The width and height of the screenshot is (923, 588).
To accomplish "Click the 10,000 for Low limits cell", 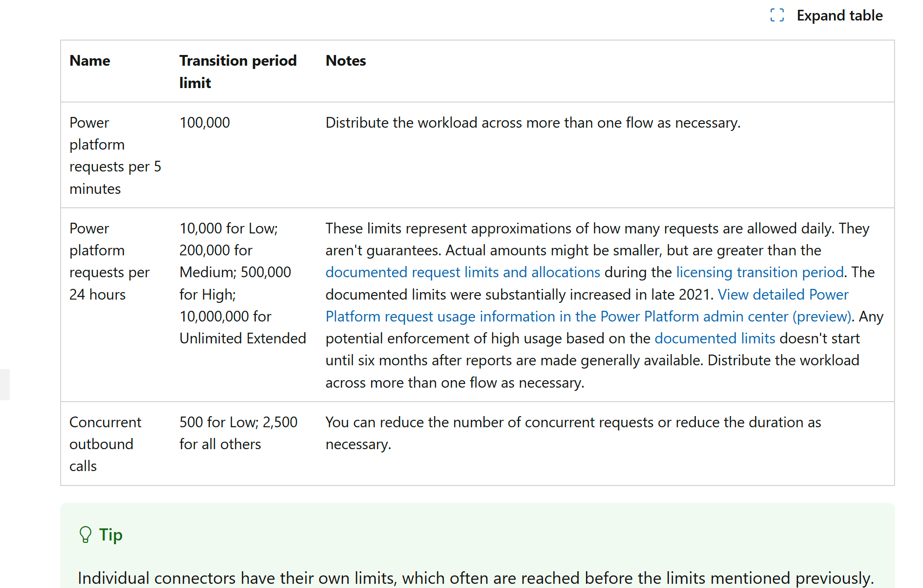I will pyautogui.click(x=242, y=283).
